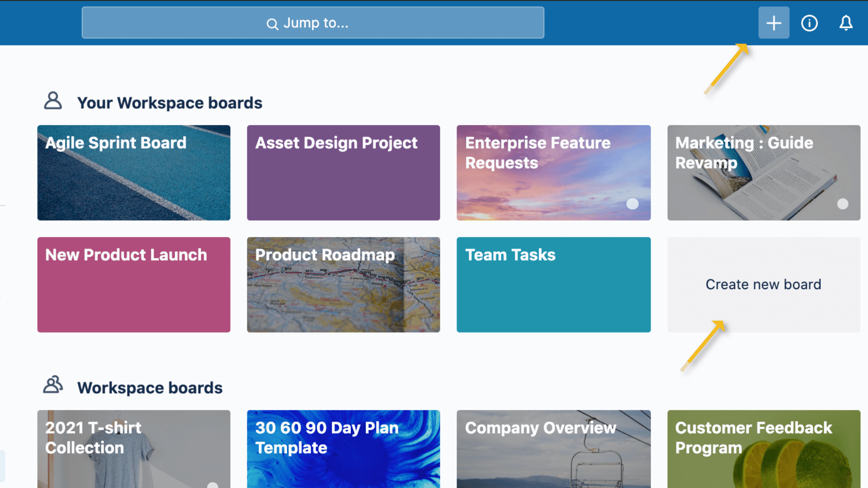Open the information icon menu
Screen dimensions: 868x488
coord(810,23)
